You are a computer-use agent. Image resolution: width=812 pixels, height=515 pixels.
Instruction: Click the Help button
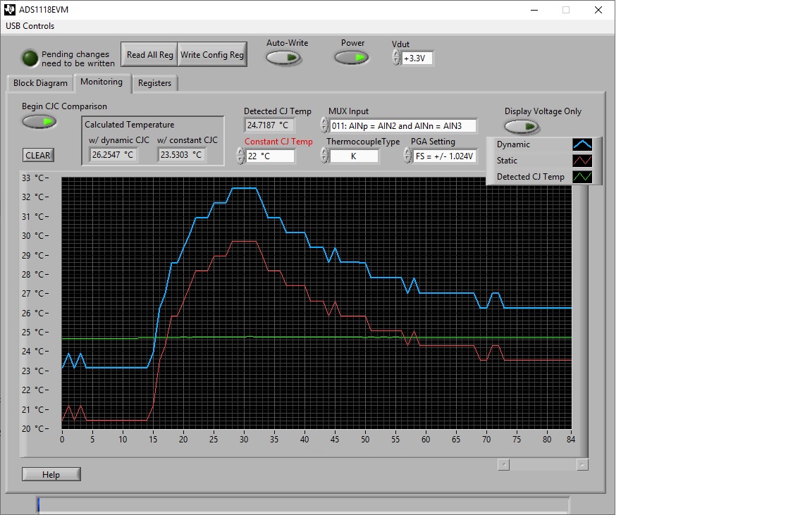click(x=51, y=474)
